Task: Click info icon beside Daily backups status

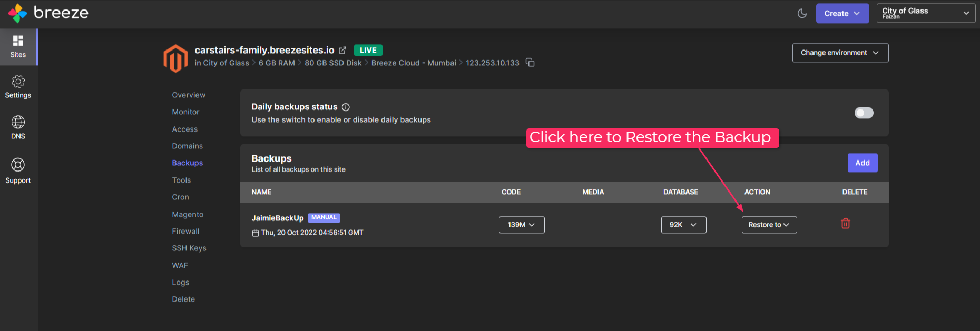Action: [346, 107]
